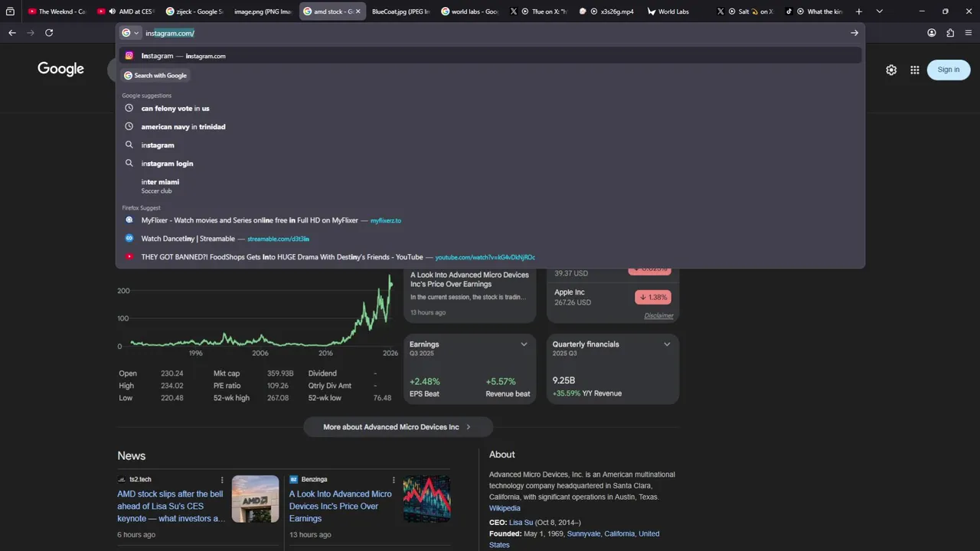Open THEY GOT BANNED YouTube suggestion

(x=490, y=257)
